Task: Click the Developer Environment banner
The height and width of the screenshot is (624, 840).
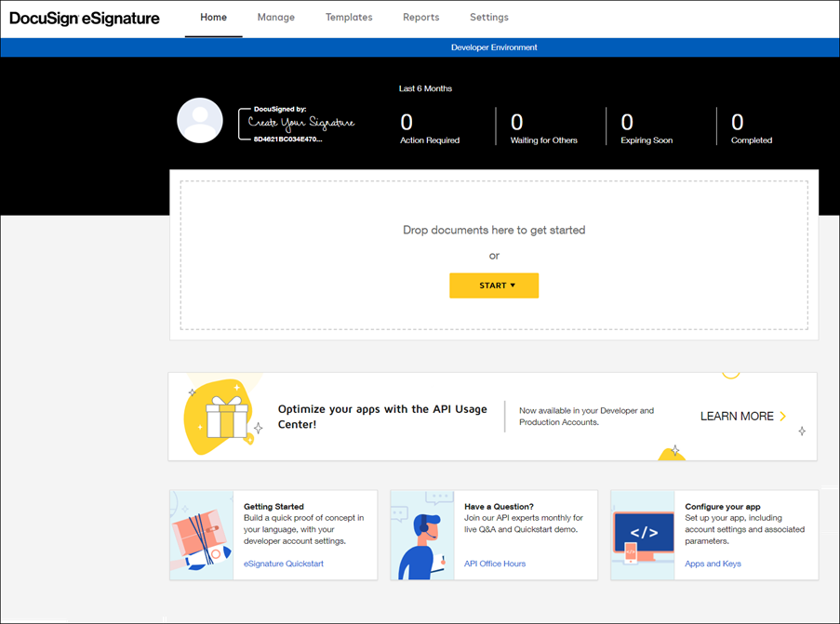Action: coord(494,46)
